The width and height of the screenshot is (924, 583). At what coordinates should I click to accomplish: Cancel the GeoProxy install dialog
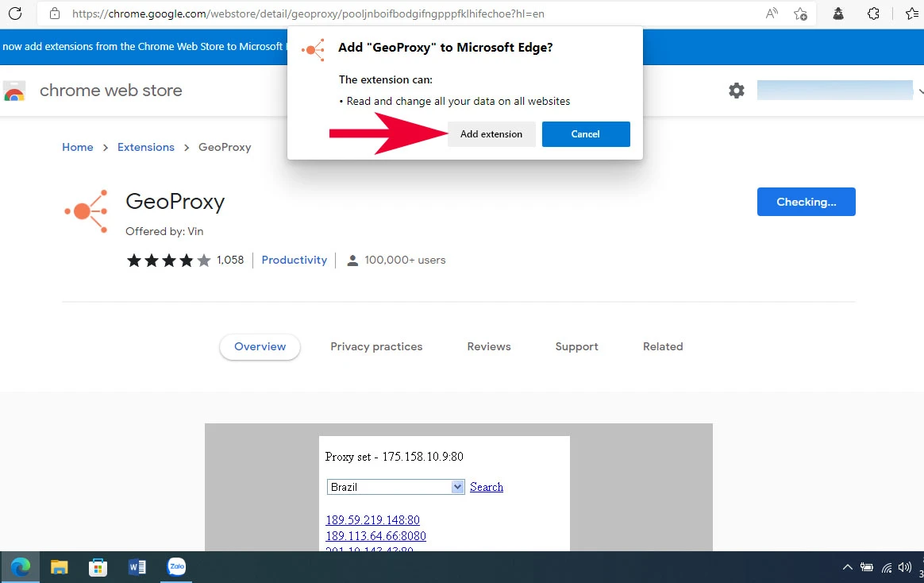586,134
